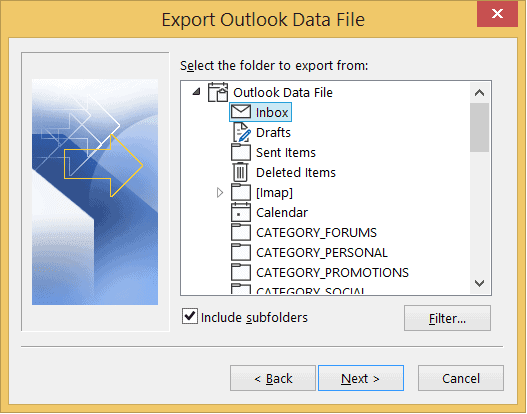Select the Drafts folder label
This screenshot has height=414, width=527.
(x=273, y=132)
